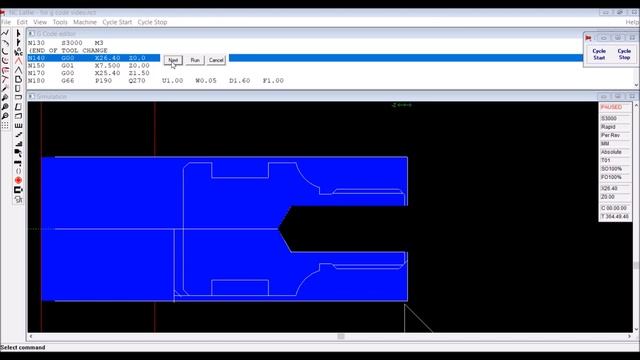Open the Edit menu
640x360 pixels.
22,22
